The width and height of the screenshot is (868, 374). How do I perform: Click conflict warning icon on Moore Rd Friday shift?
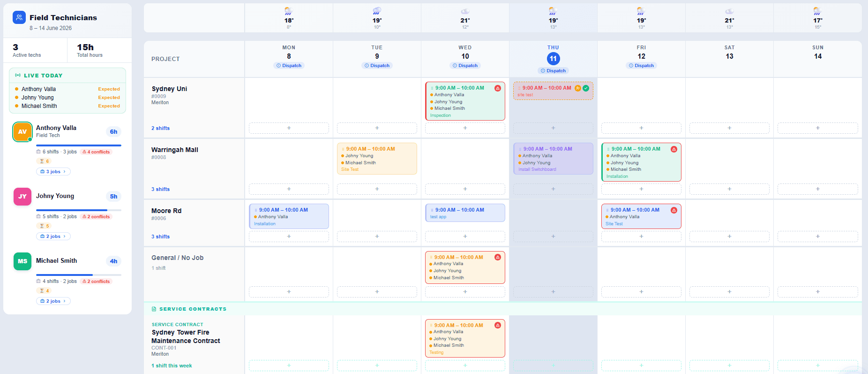click(x=674, y=210)
